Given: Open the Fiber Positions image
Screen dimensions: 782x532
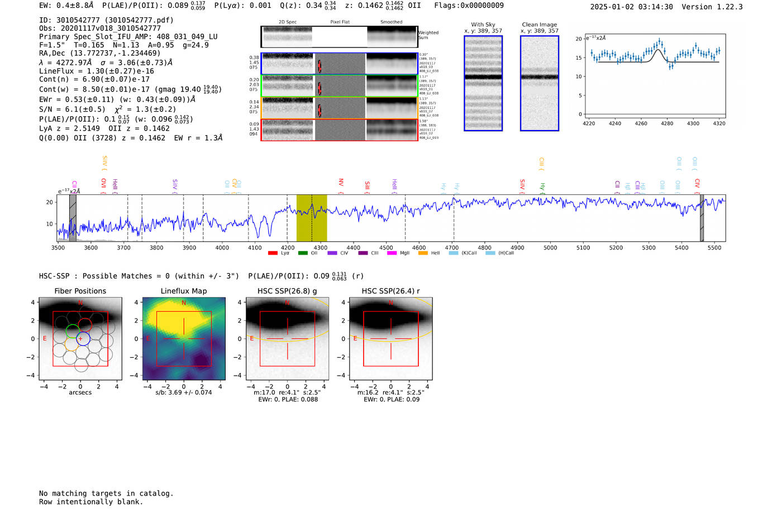Looking at the screenshot, I should [80, 338].
